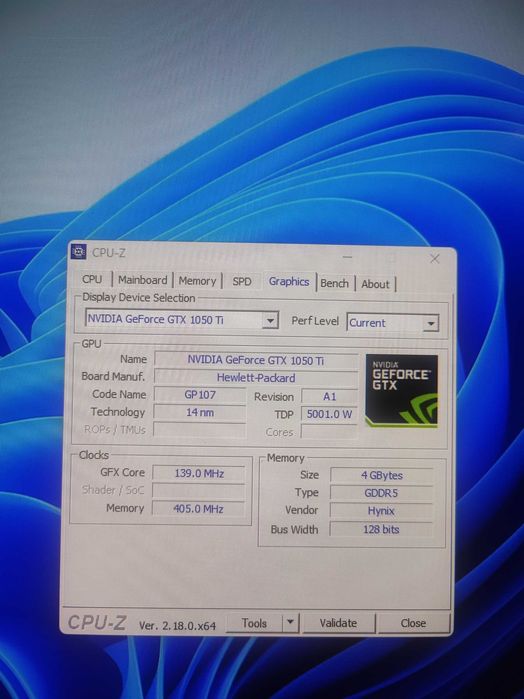The width and height of the screenshot is (524, 699).
Task: Show the About tab
Action: tap(375, 284)
